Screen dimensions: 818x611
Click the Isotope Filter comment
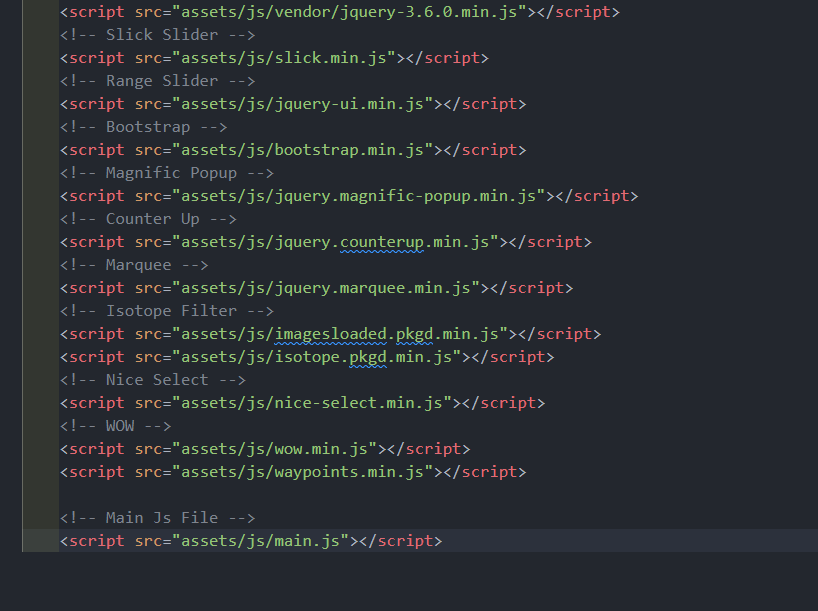[167, 310]
